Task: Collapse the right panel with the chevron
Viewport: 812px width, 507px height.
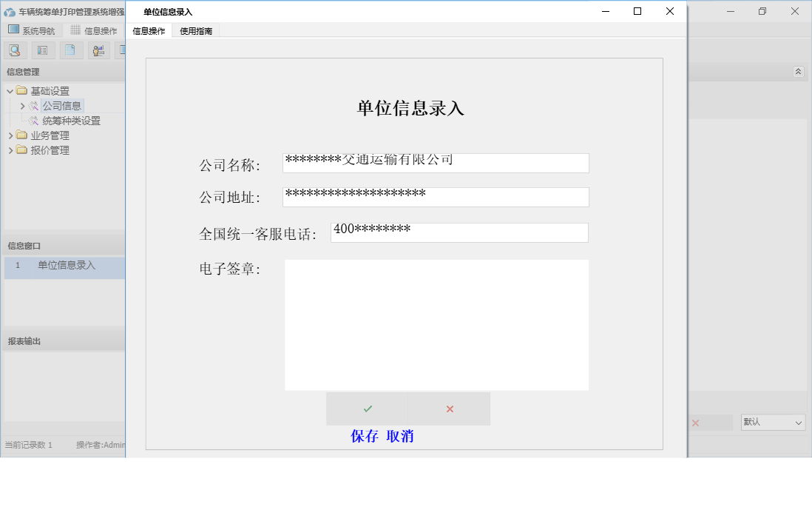Action: point(799,72)
